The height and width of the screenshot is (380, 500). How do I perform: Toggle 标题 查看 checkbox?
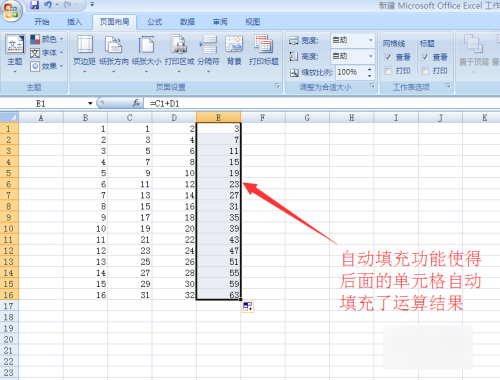pos(425,57)
